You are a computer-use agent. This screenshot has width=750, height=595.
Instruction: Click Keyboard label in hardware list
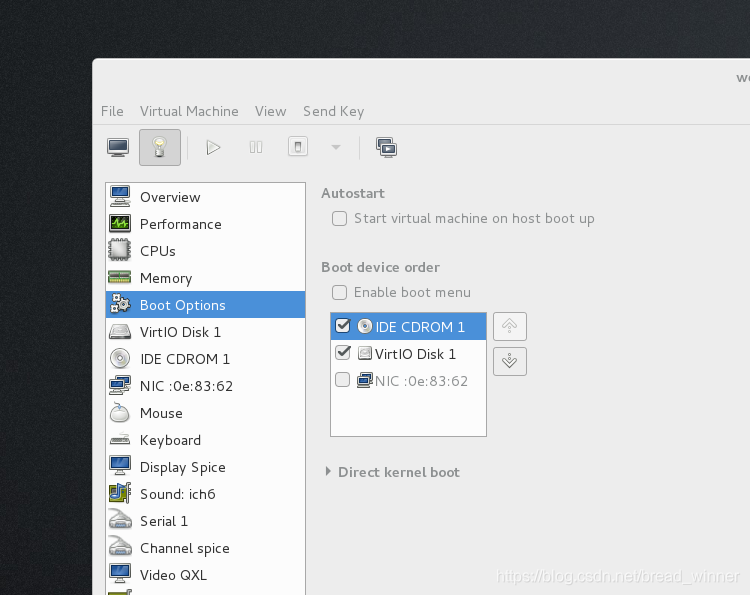click(x=170, y=441)
